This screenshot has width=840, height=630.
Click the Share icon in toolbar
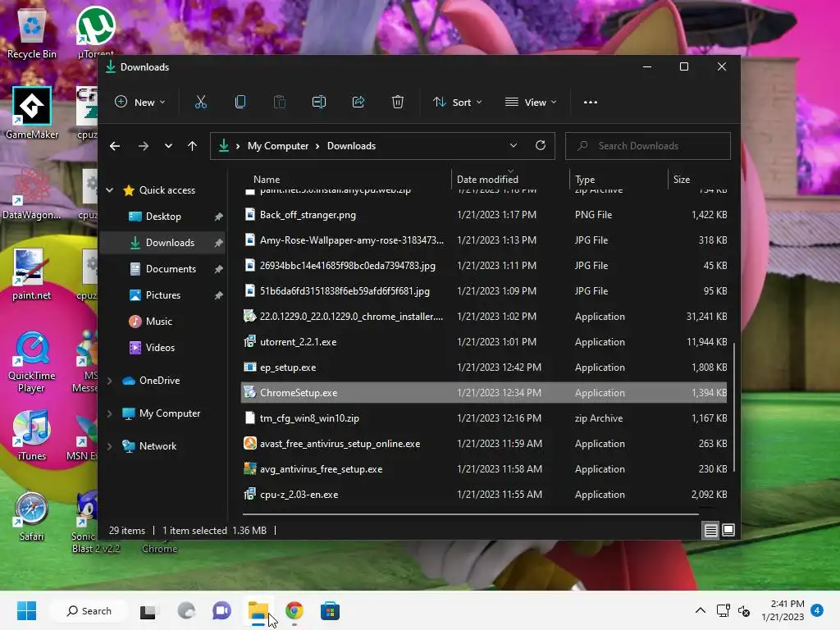(x=358, y=102)
